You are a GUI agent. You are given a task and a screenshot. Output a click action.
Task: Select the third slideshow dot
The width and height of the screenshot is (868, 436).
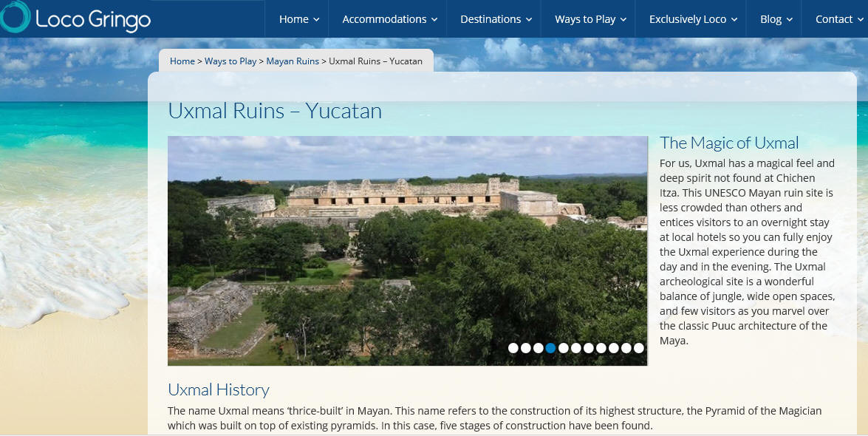click(x=538, y=348)
